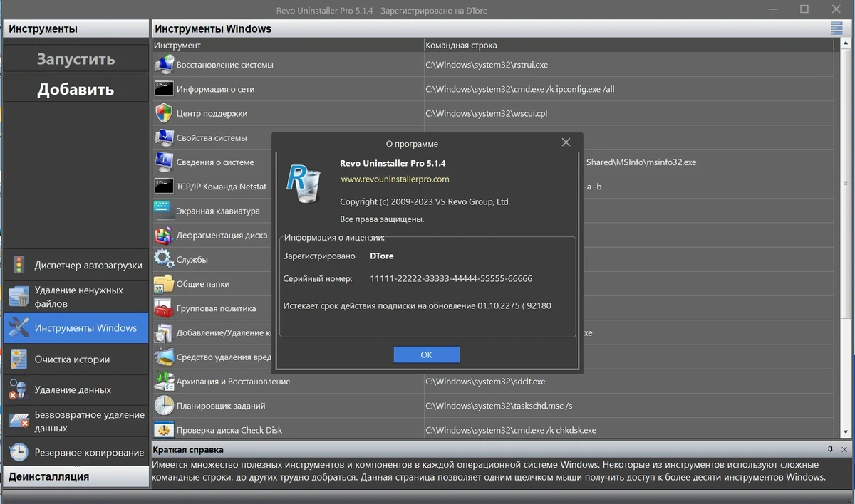Click the Disk Defragmenter icon

164,235
